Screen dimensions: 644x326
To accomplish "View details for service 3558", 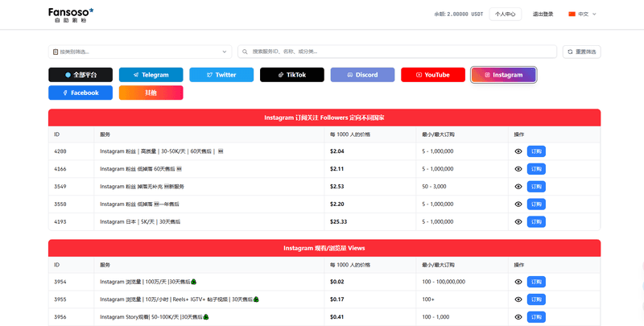I will pyautogui.click(x=518, y=204).
